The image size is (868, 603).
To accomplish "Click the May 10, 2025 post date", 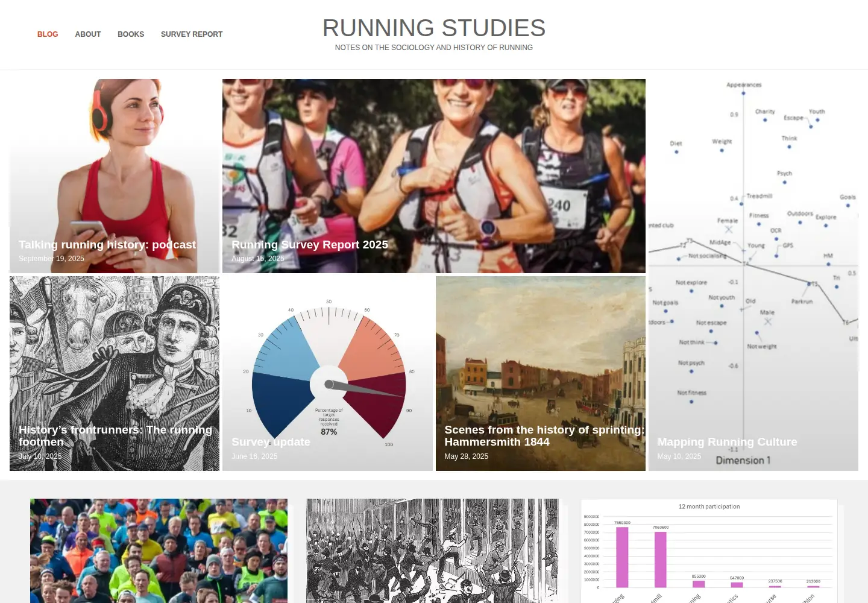I will click(679, 456).
